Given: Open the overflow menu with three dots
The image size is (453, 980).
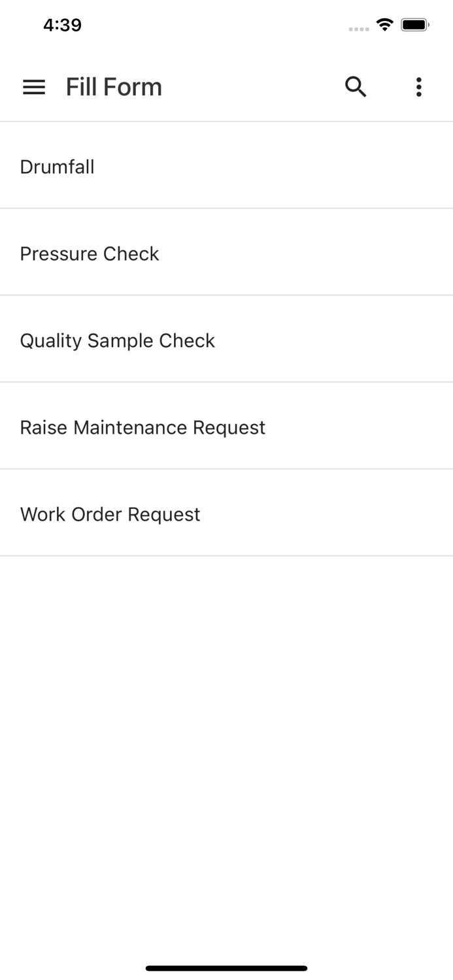Looking at the screenshot, I should click(418, 86).
